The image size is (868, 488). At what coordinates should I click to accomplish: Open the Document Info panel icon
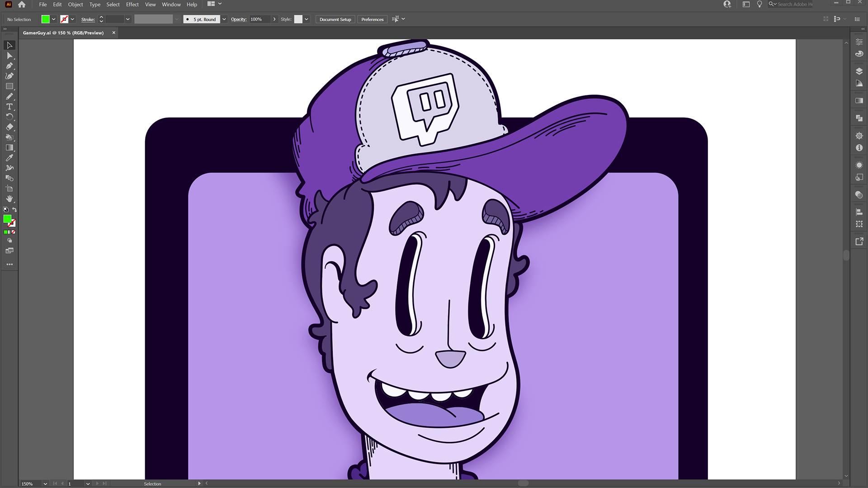click(859, 148)
